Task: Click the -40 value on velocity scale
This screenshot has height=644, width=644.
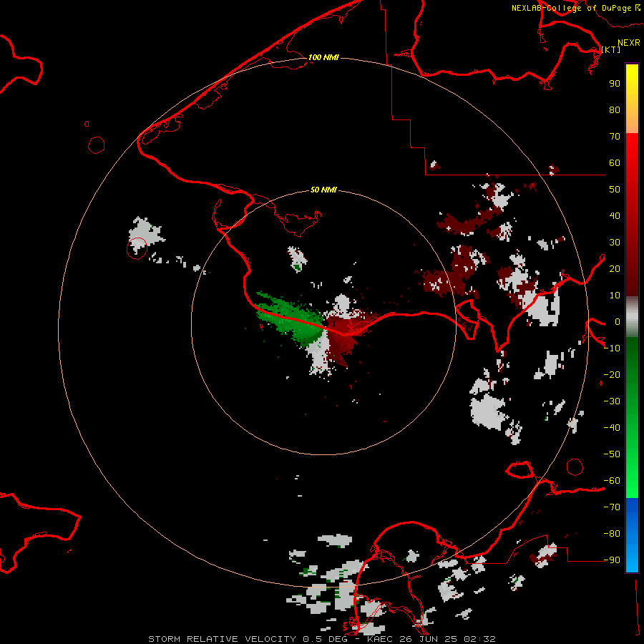Action: pos(612,428)
